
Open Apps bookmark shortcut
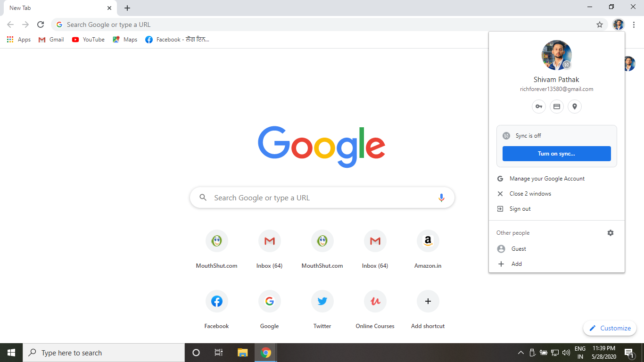[x=19, y=40]
